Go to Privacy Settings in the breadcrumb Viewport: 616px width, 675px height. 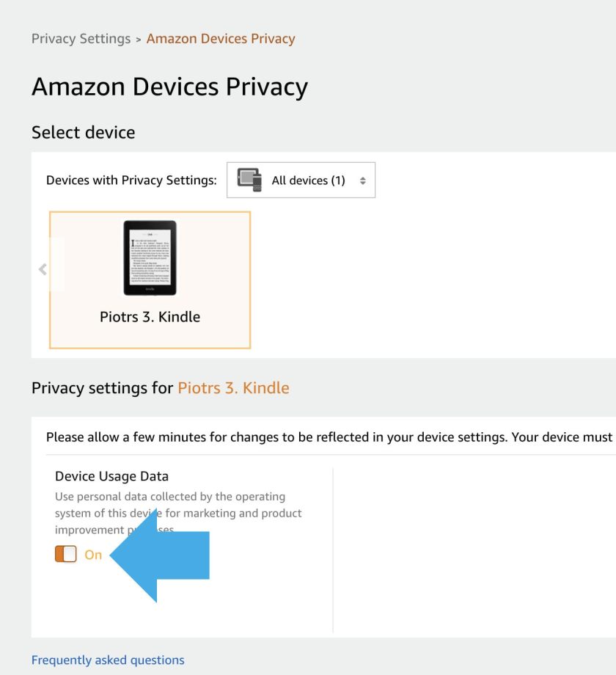(x=81, y=39)
